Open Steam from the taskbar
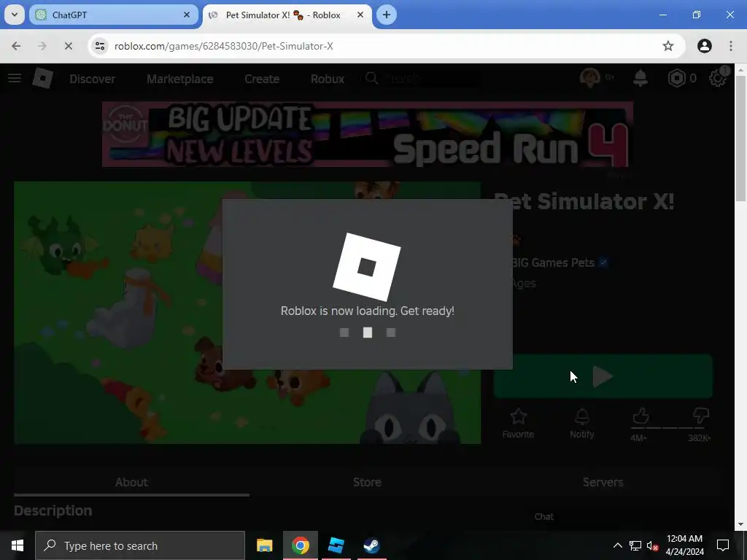The width and height of the screenshot is (747, 560). click(371, 545)
